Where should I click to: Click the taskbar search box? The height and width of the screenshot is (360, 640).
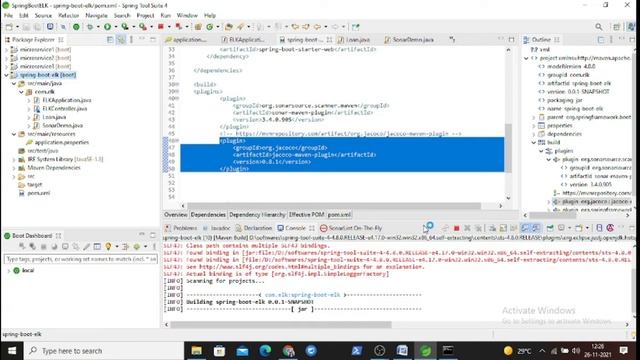104,351
